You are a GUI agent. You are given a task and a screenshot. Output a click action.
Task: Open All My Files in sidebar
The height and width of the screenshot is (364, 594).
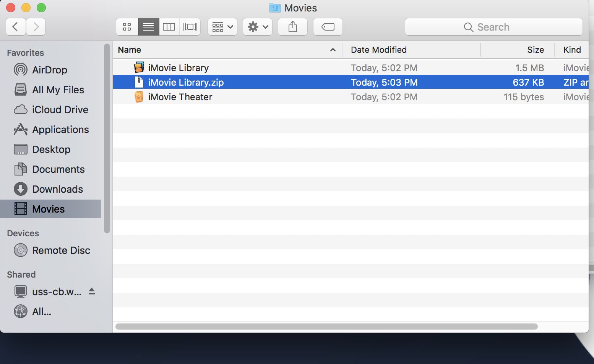(50, 89)
